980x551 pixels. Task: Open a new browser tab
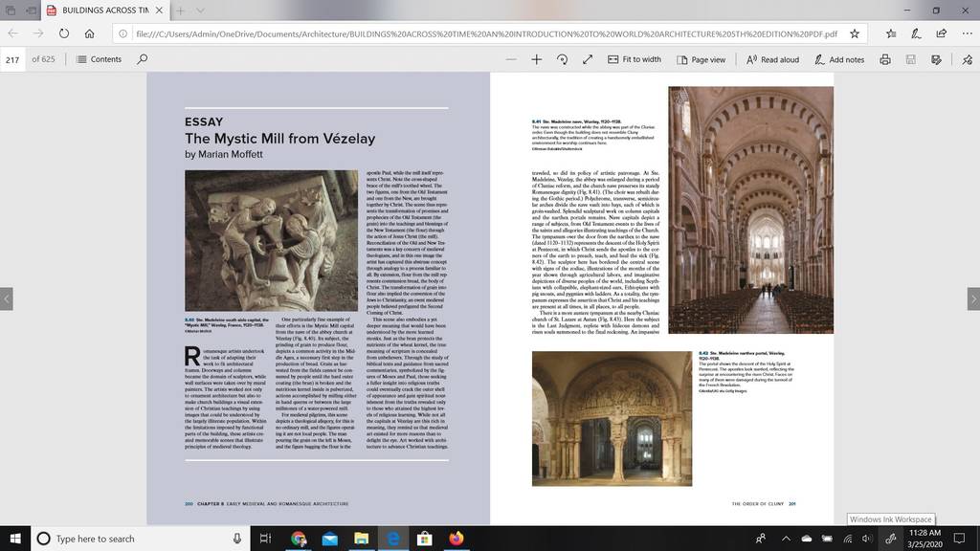(180, 11)
